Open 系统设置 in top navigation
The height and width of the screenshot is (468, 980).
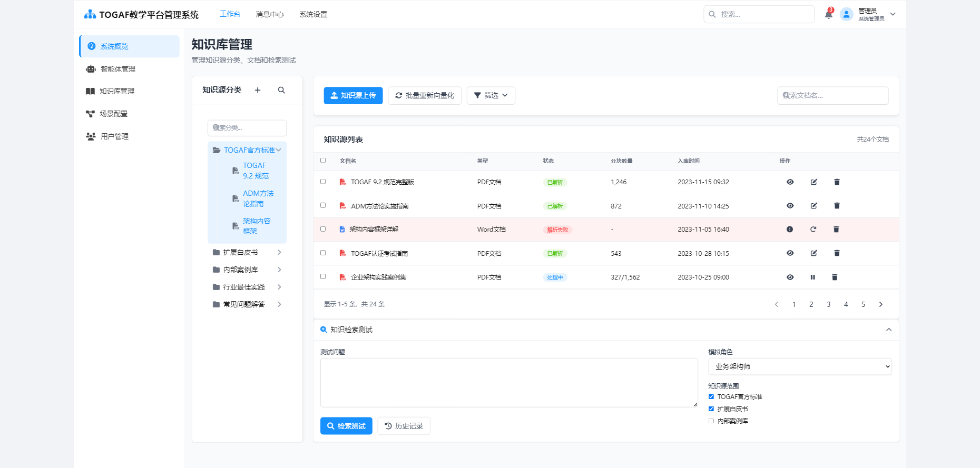click(x=313, y=14)
